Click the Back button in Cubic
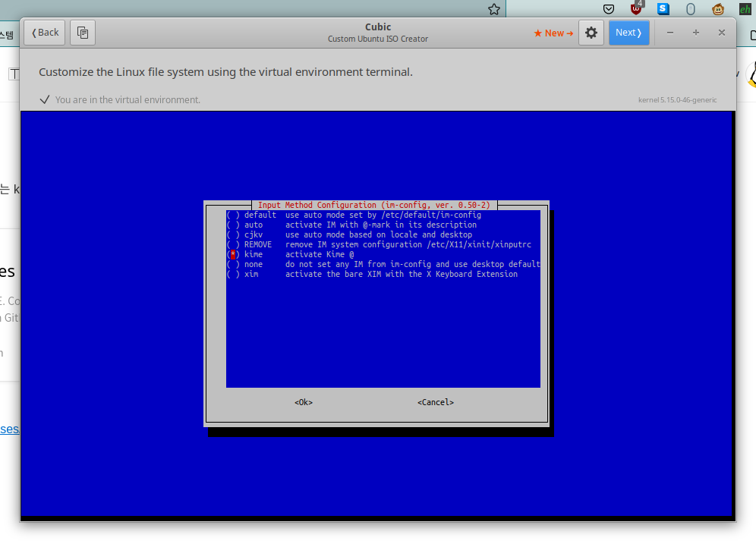Viewport: 756px width, 544px height. [x=44, y=33]
